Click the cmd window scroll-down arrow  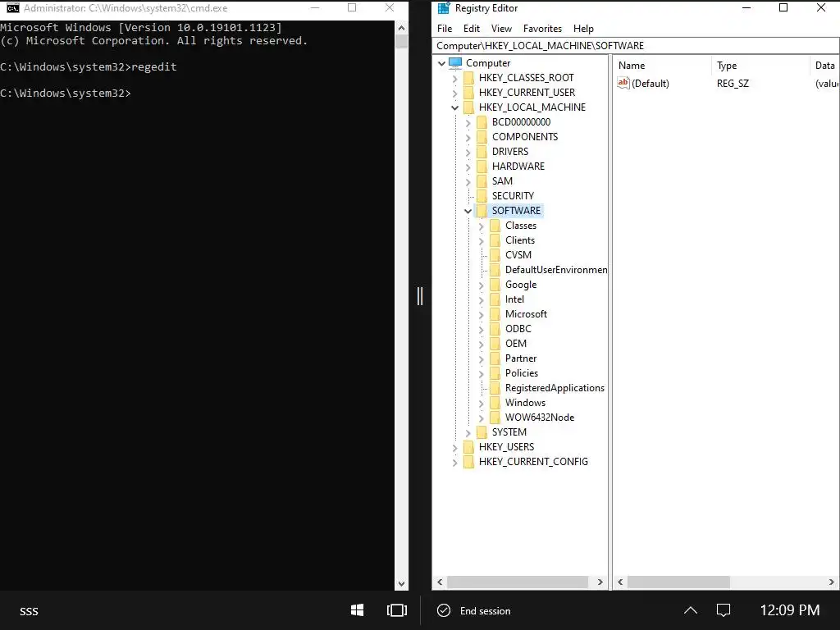[401, 584]
